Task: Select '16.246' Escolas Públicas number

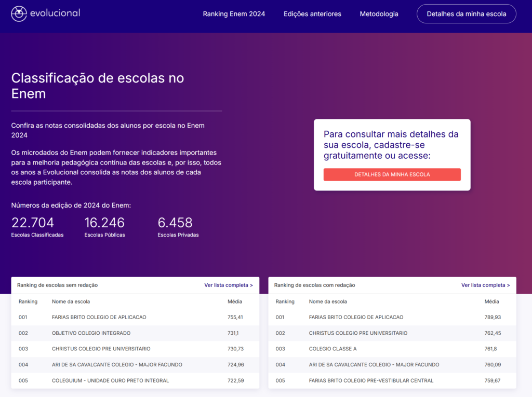Action: coord(104,223)
